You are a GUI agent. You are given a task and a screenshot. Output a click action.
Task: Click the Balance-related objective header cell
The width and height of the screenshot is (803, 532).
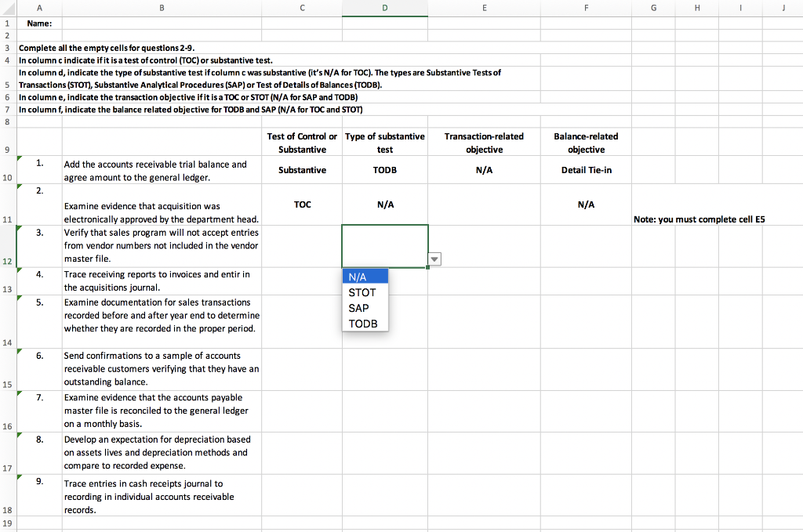click(585, 143)
